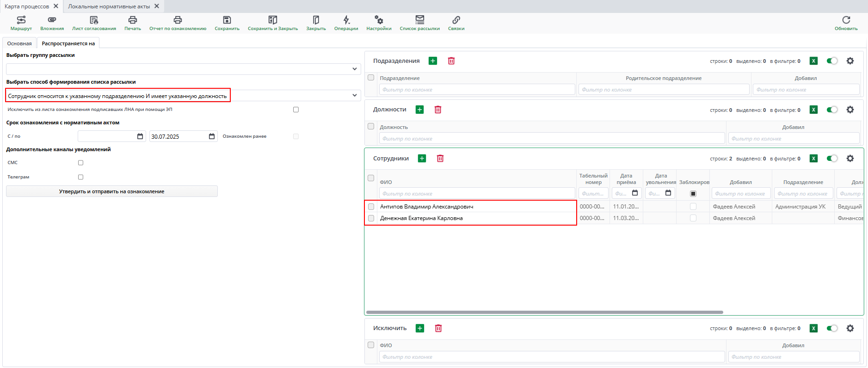Viewport: 868px width, 368px height.
Task: Toggle the Должности filter switch
Action: tap(832, 110)
